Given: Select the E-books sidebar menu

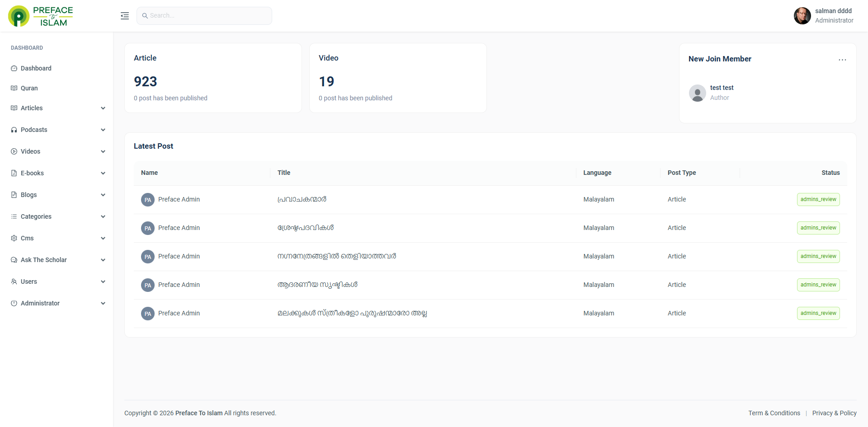Looking at the screenshot, I should coord(32,173).
